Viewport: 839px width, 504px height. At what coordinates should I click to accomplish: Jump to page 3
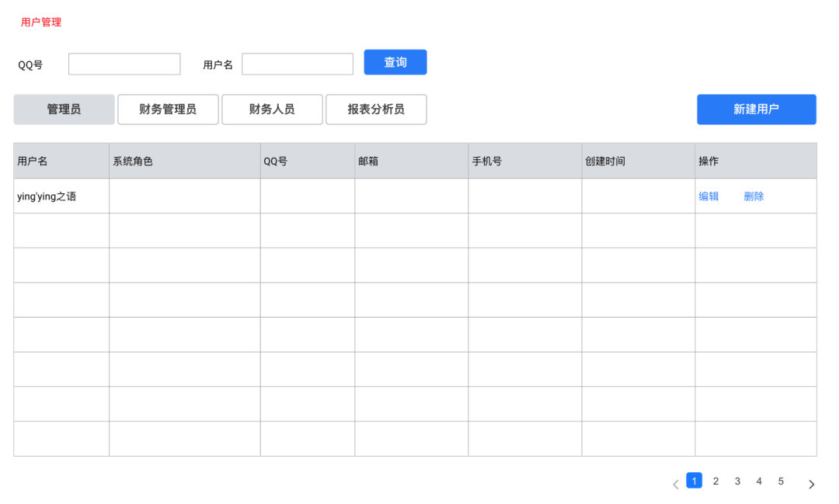click(x=737, y=481)
